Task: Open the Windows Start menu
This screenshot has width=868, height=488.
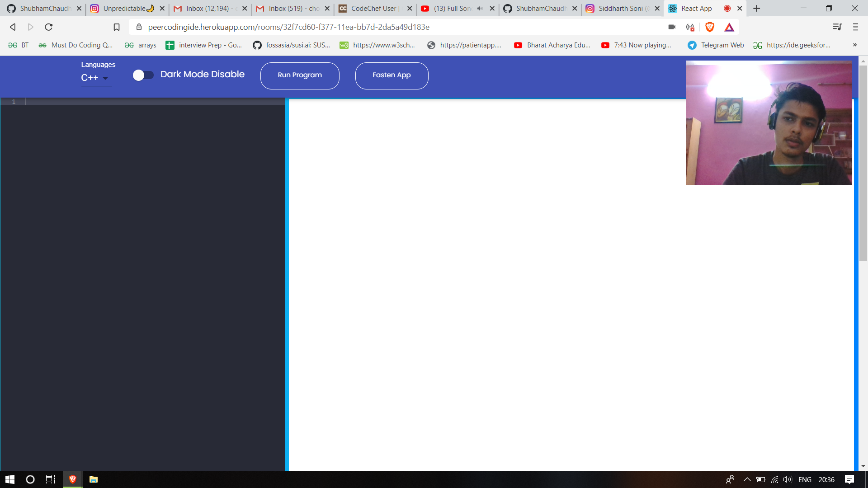Action: coord(10,479)
